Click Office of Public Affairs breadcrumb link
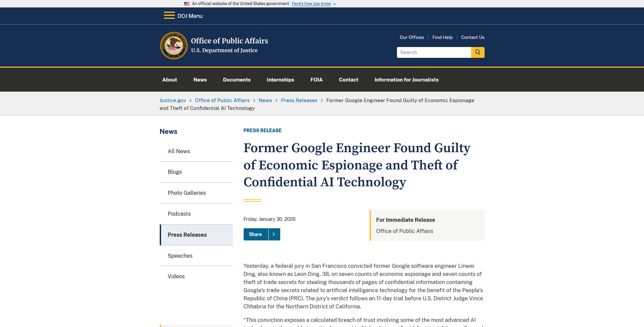The height and width of the screenshot is (327, 644). pyautogui.click(x=222, y=100)
